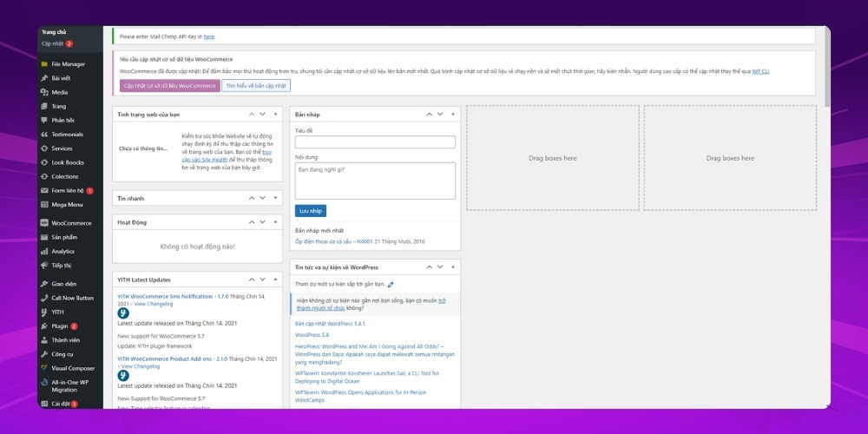Expand the Tin nhanh panel
The image size is (868, 434).
point(276,198)
